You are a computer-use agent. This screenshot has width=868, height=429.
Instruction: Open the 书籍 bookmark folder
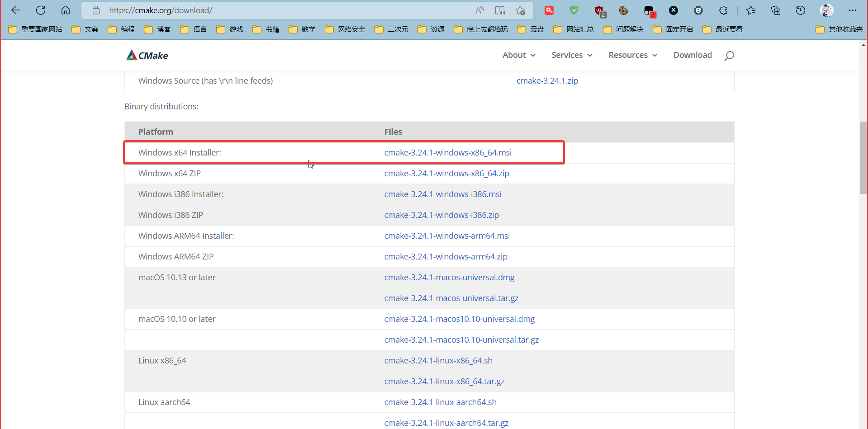tap(266, 29)
